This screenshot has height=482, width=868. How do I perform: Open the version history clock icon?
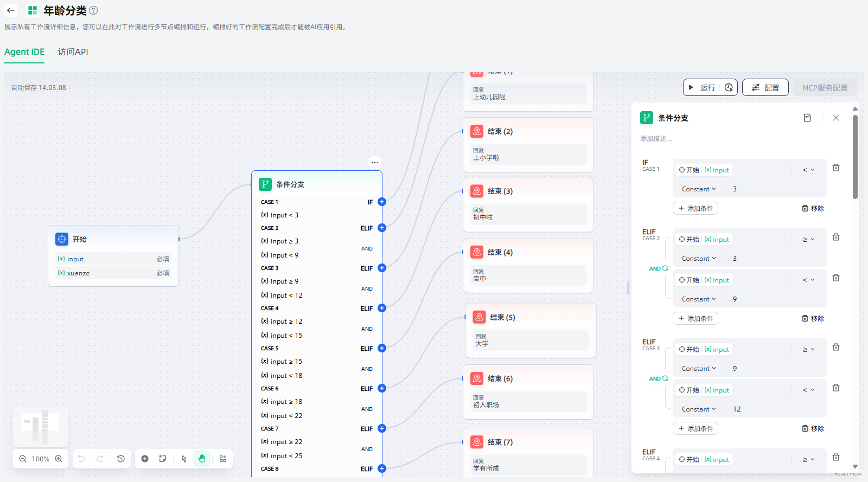(x=121, y=459)
